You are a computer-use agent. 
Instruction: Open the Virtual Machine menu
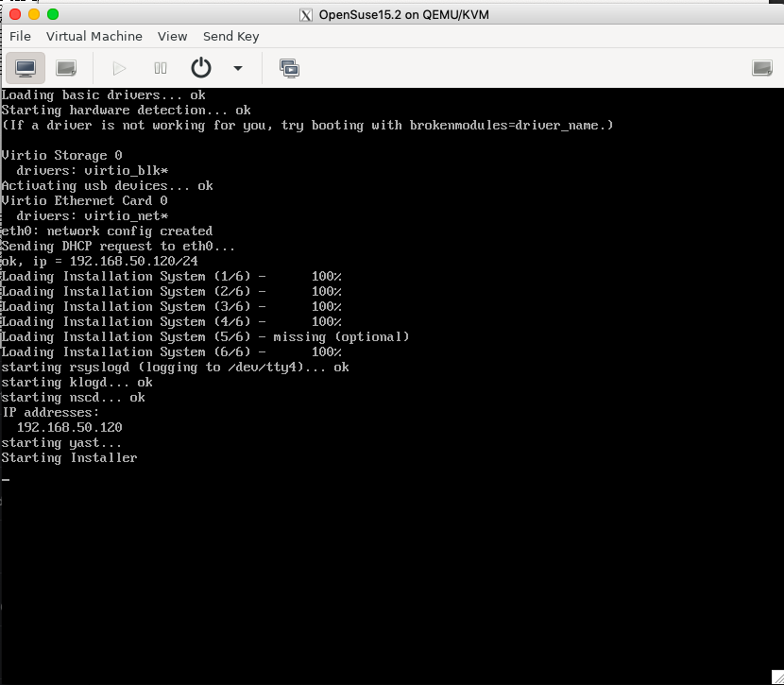point(94,37)
